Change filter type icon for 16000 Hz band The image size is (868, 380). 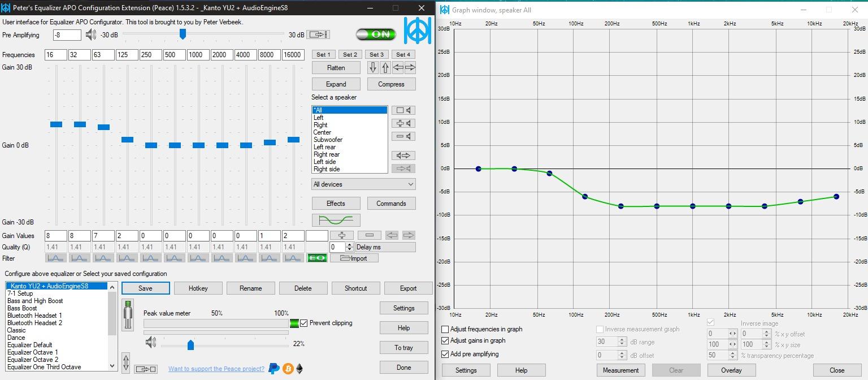pyautogui.click(x=293, y=258)
